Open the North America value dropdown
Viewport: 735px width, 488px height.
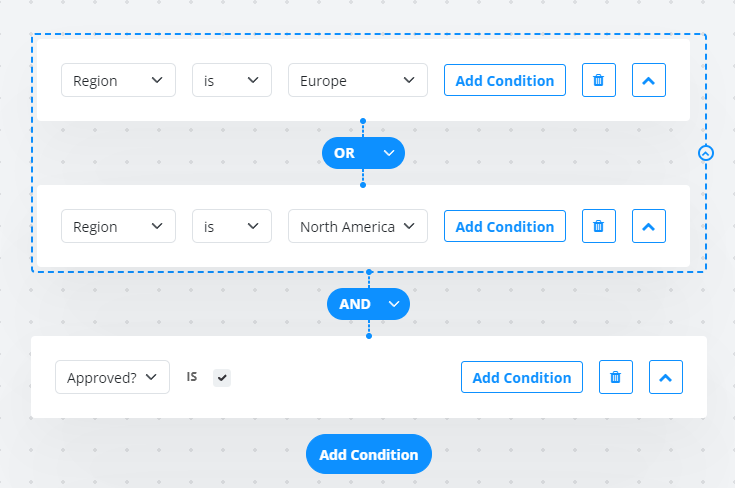tap(357, 226)
